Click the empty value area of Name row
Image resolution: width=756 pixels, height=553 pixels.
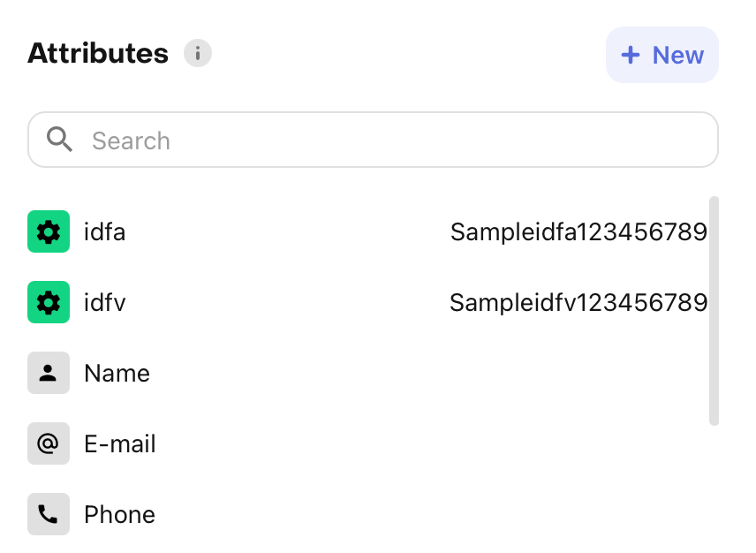pyautogui.click(x=530, y=374)
